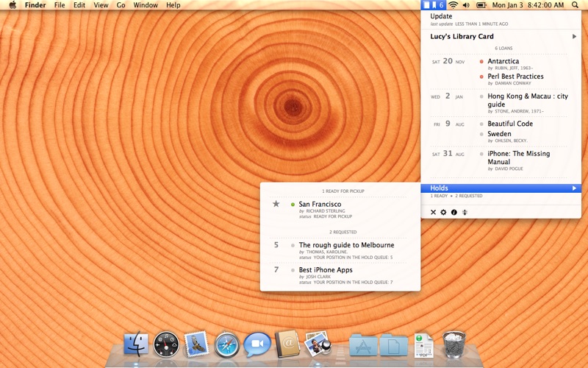This screenshot has height=368, width=588.
Task: Open Address Book in the dock
Action: [287, 344]
